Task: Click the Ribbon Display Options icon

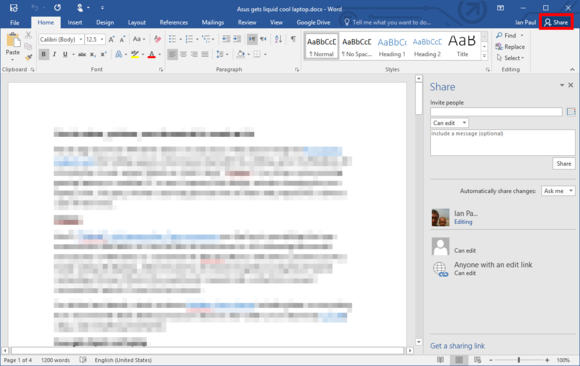Action: point(500,8)
